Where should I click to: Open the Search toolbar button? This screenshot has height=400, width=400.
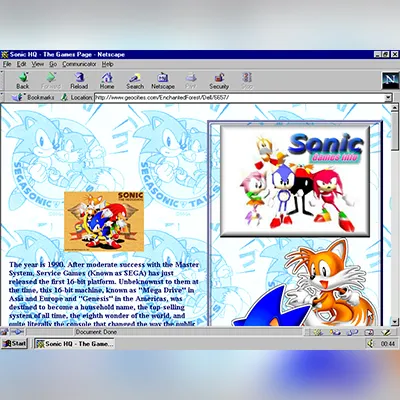click(x=135, y=81)
